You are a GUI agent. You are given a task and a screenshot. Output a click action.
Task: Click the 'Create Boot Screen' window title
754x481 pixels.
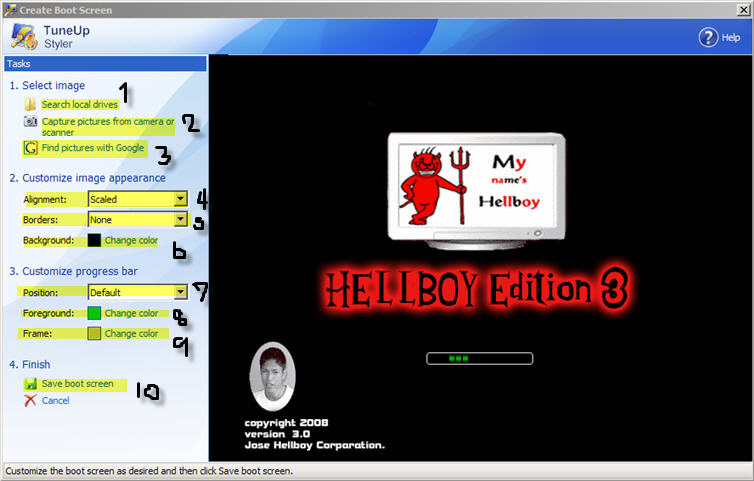point(65,10)
